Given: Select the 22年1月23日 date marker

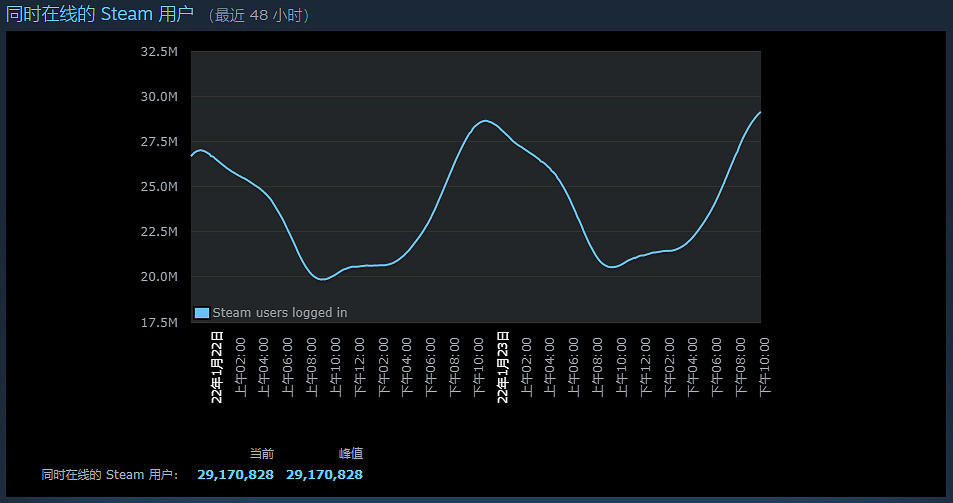Looking at the screenshot, I should pyautogui.click(x=504, y=367).
